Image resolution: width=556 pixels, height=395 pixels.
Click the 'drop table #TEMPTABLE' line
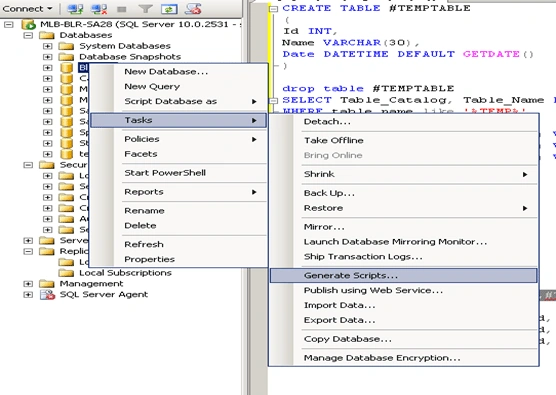[x=368, y=89]
